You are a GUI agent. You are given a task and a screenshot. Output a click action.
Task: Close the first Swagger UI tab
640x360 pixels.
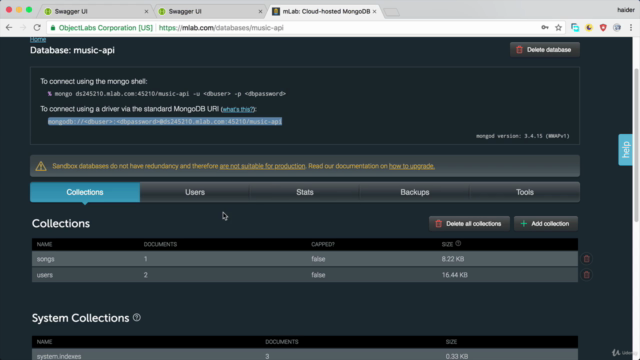point(147,11)
